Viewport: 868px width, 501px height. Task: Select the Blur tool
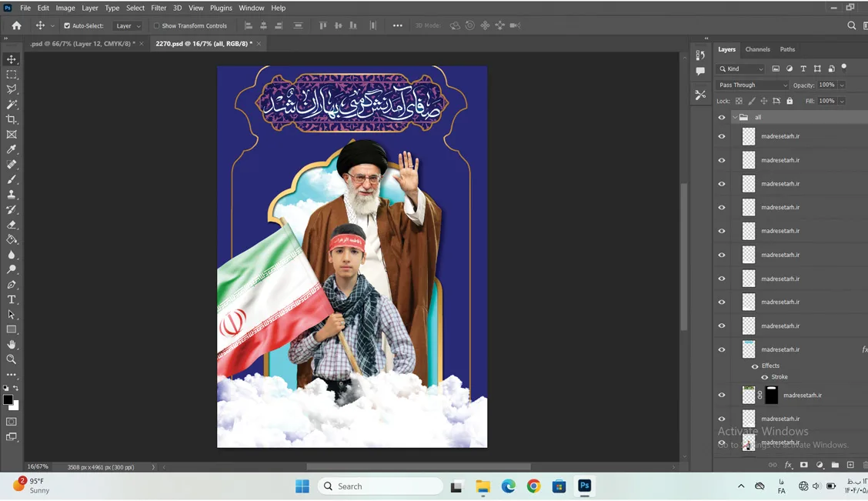click(x=11, y=255)
